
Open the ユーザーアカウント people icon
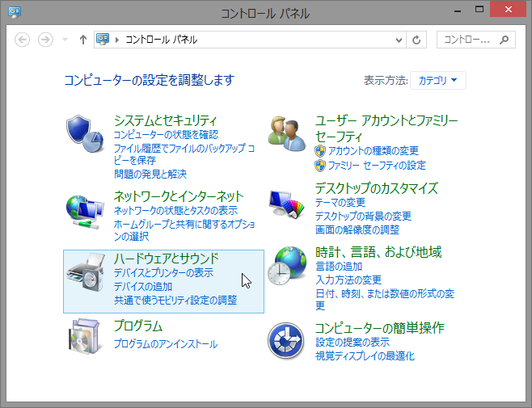click(287, 134)
